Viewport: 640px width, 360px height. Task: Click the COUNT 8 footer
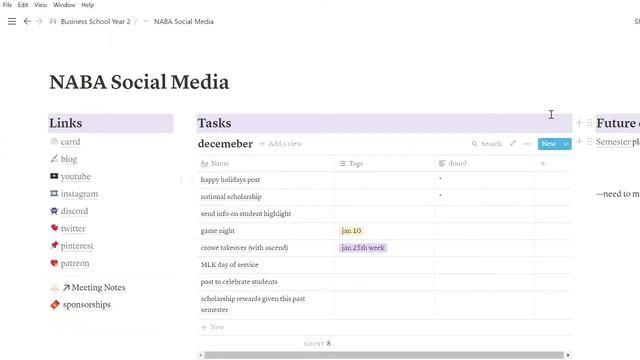(x=317, y=344)
